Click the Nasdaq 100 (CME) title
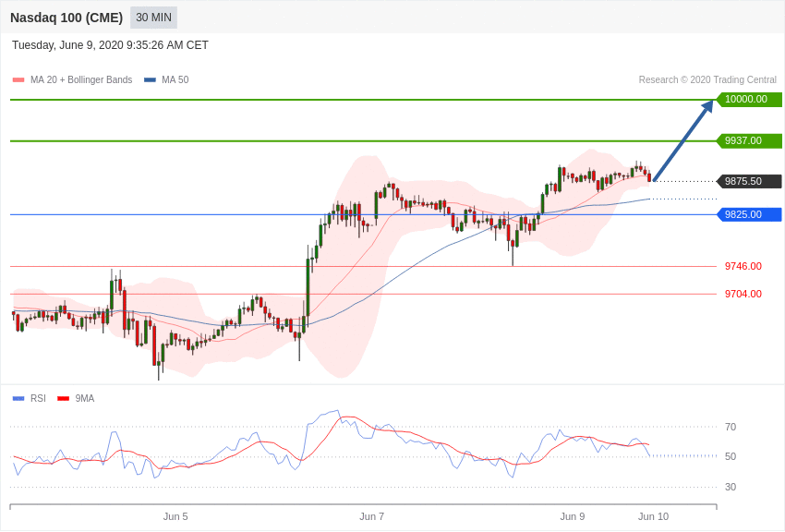The image size is (785, 532). (x=66, y=18)
